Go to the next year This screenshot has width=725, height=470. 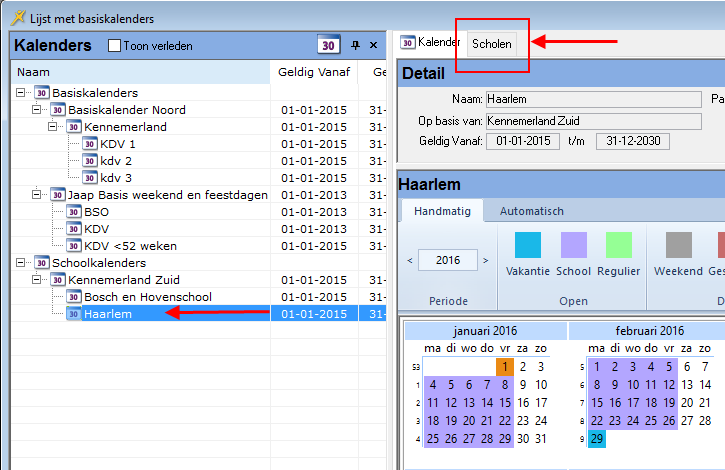coord(485,260)
